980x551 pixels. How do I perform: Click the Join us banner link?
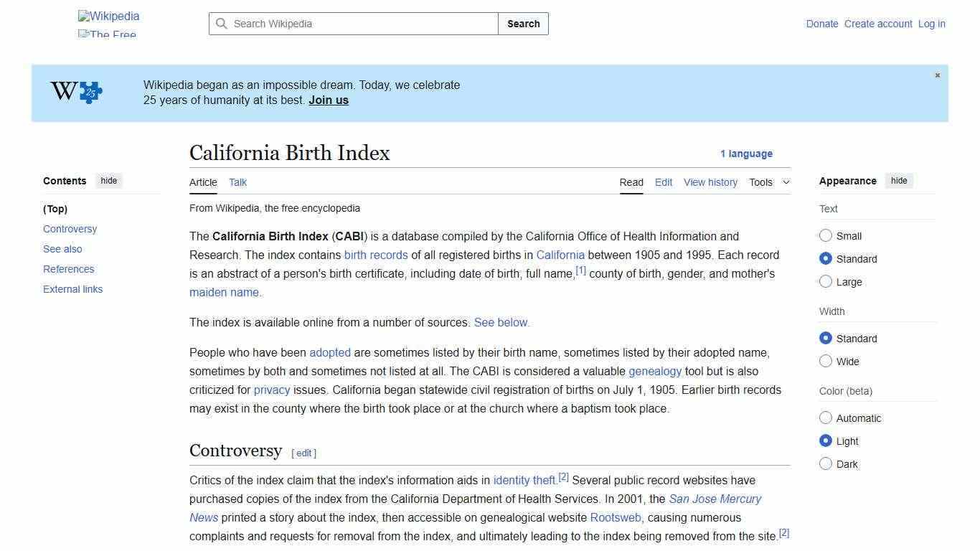coord(328,100)
